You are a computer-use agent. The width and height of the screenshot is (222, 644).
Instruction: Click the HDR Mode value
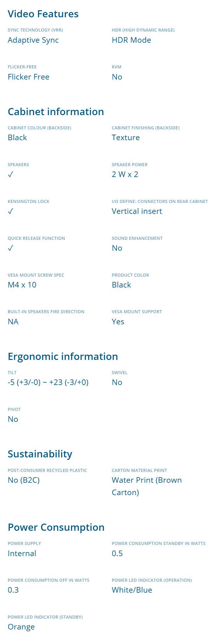pos(131,40)
